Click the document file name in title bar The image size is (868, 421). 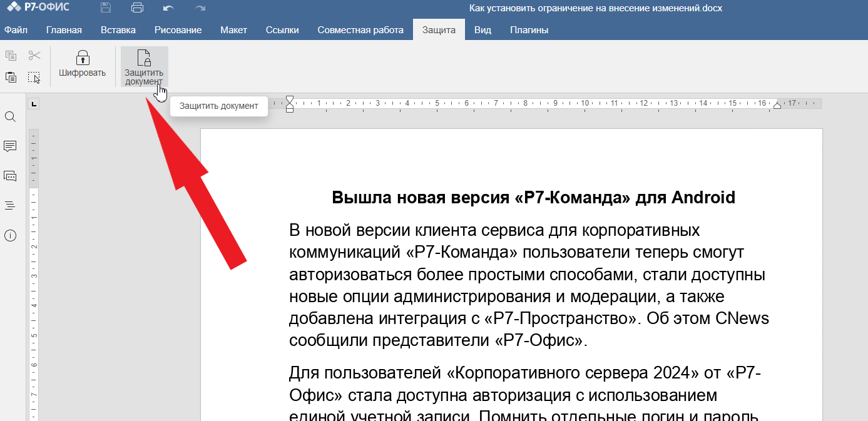[x=596, y=8]
